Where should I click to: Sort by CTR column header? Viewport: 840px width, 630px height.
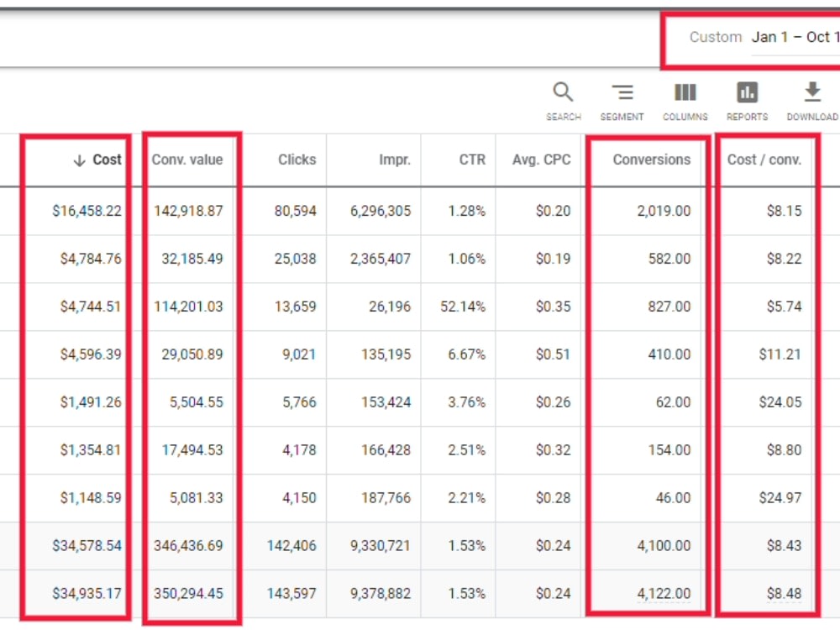[472, 160]
